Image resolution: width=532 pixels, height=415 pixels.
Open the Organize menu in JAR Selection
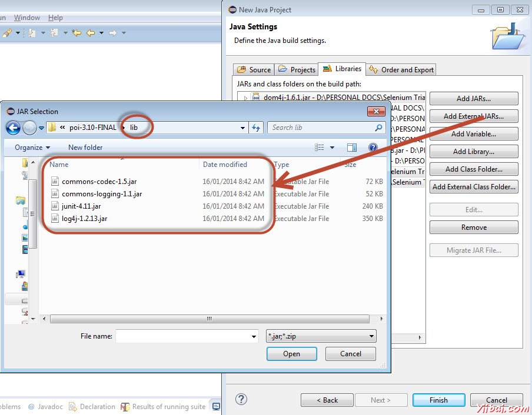(30, 148)
